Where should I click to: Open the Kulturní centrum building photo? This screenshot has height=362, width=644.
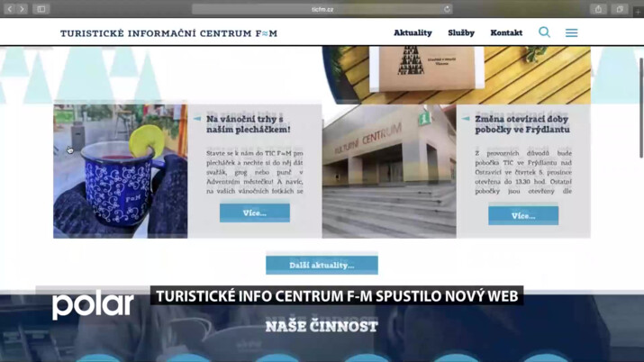coord(389,171)
